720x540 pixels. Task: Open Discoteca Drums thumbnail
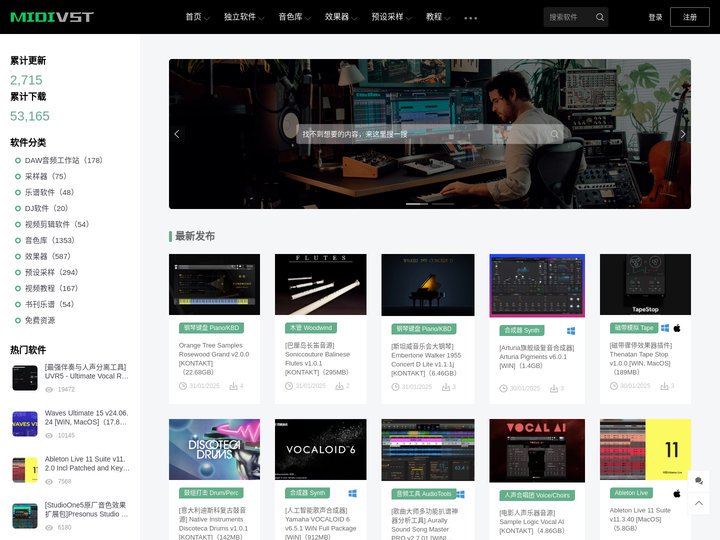pyautogui.click(x=214, y=449)
